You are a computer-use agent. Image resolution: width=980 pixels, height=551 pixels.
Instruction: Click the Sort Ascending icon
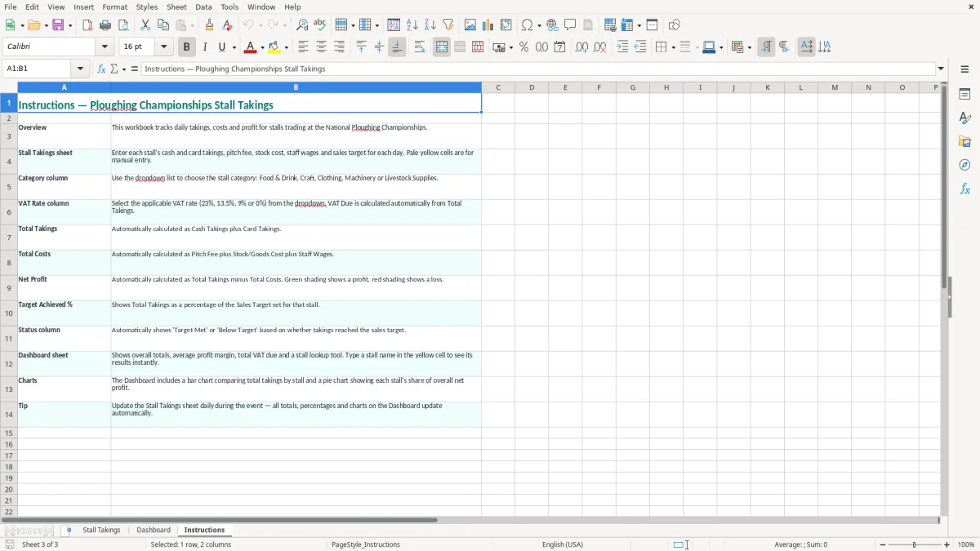coord(412,25)
